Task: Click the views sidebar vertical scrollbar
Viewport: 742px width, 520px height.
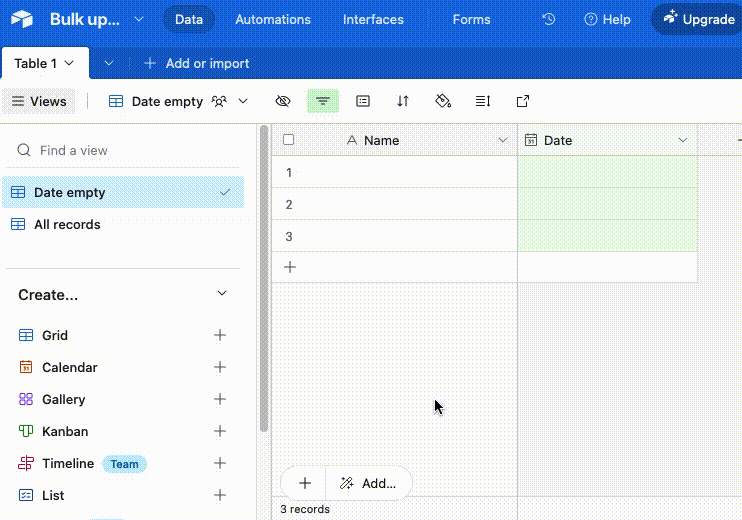Action: [x=264, y=278]
